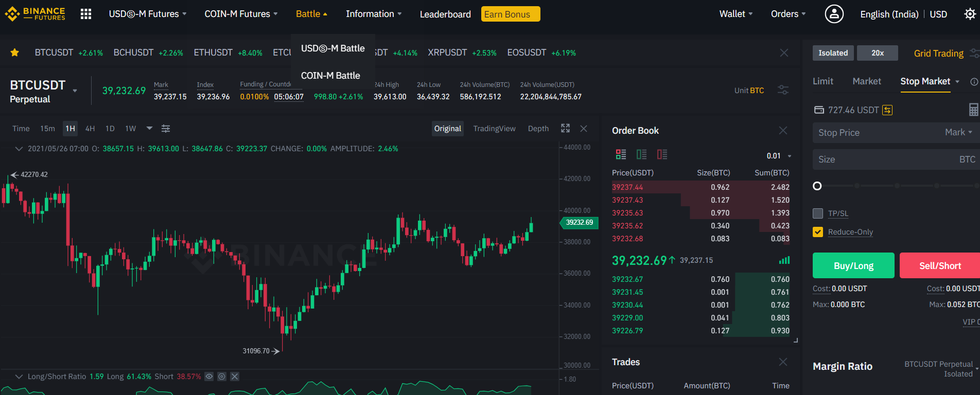Show both bids and asks order book view

tap(621, 154)
